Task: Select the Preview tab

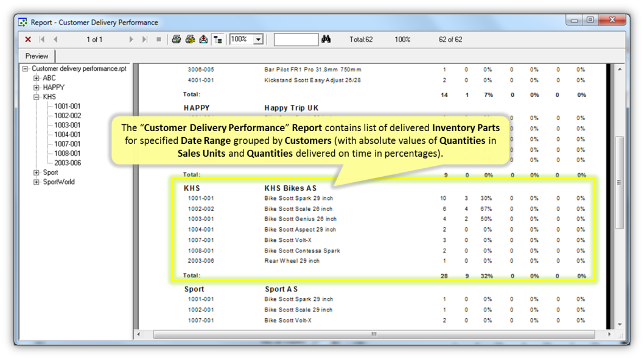Action: coord(37,56)
